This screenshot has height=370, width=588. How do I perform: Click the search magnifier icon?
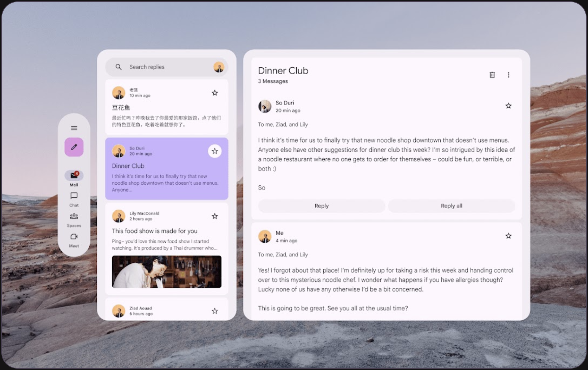pyautogui.click(x=119, y=67)
